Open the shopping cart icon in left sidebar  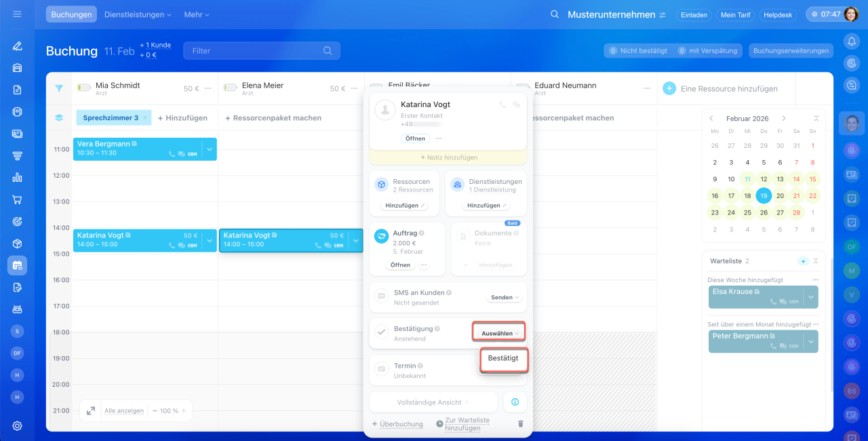pyautogui.click(x=17, y=199)
